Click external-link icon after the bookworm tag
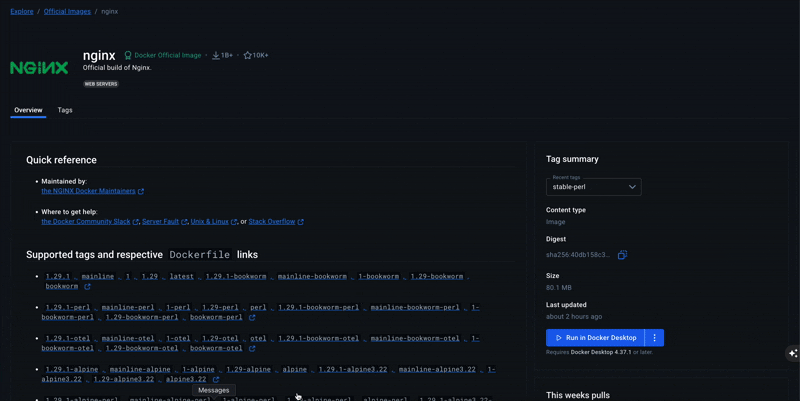 tap(87, 287)
